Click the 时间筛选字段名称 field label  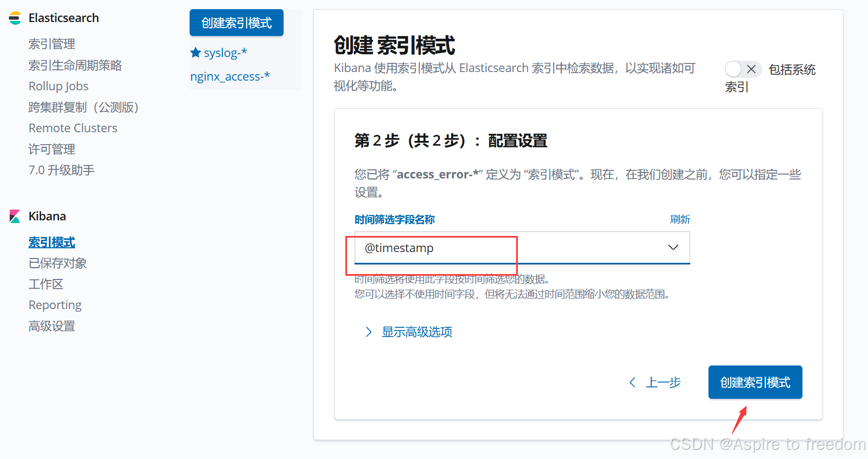394,219
